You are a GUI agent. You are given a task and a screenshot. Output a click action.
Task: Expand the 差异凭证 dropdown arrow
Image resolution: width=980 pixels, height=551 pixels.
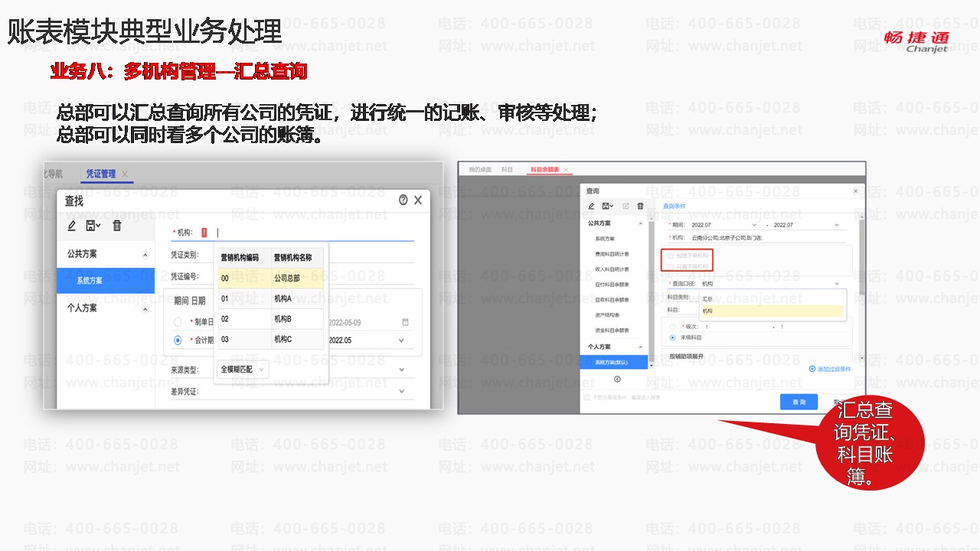(x=402, y=392)
